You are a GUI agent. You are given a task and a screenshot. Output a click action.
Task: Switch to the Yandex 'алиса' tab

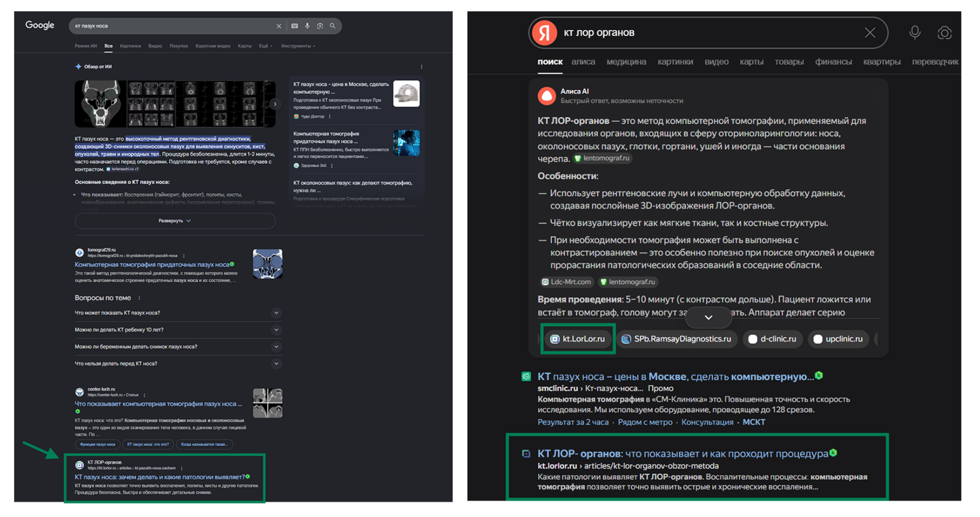pos(583,62)
